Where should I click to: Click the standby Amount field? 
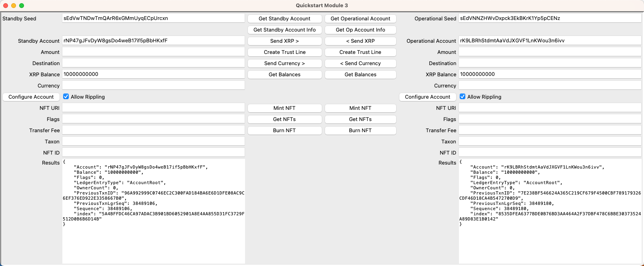[x=153, y=52]
